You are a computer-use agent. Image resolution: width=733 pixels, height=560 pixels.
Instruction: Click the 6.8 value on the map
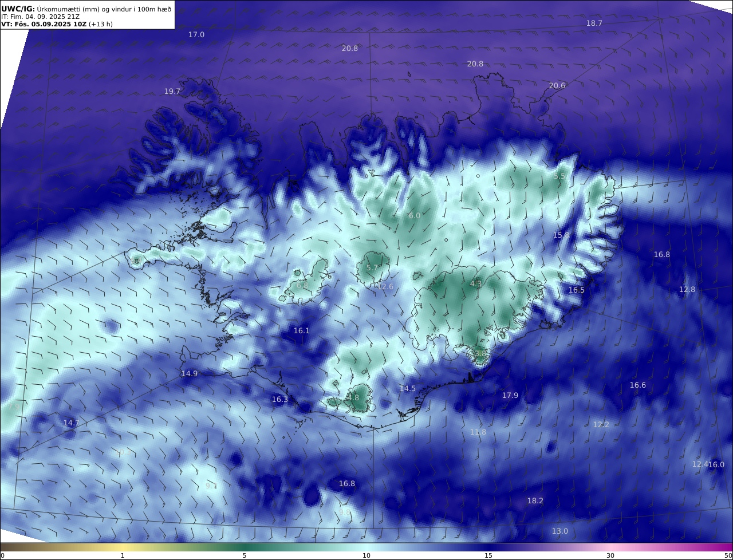click(302, 286)
